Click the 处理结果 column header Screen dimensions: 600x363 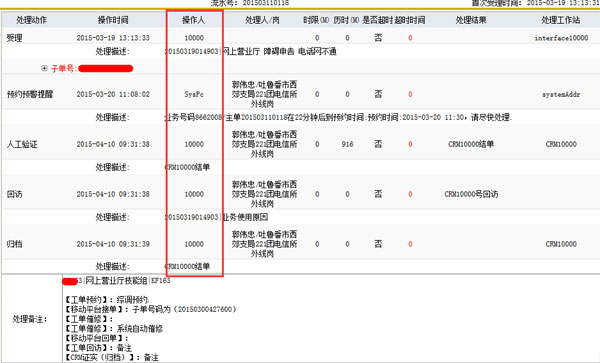(471, 20)
